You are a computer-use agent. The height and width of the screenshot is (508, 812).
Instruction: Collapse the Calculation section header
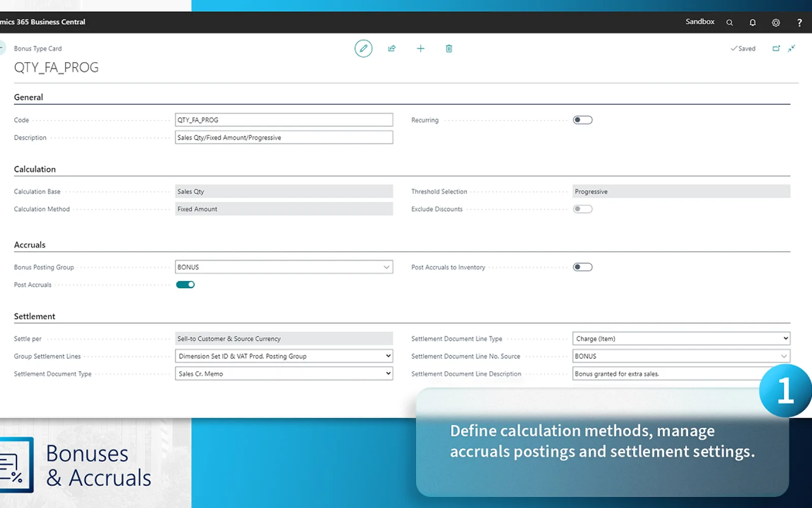[35, 169]
